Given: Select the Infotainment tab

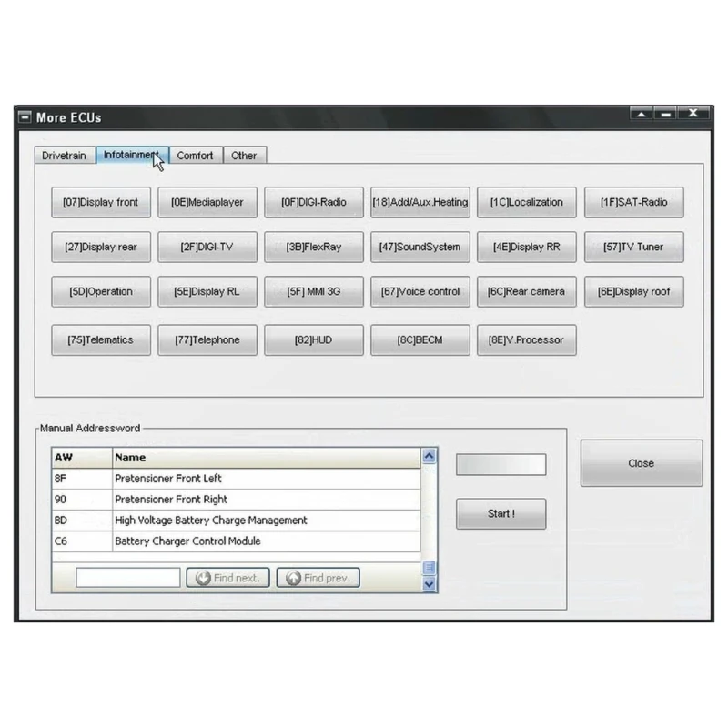Looking at the screenshot, I should tap(132, 155).
